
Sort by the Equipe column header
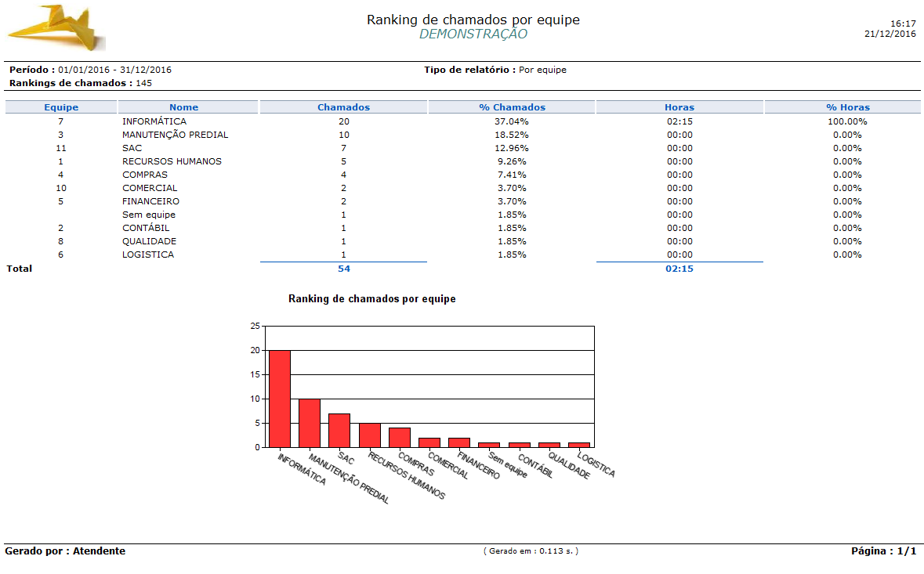(61, 107)
